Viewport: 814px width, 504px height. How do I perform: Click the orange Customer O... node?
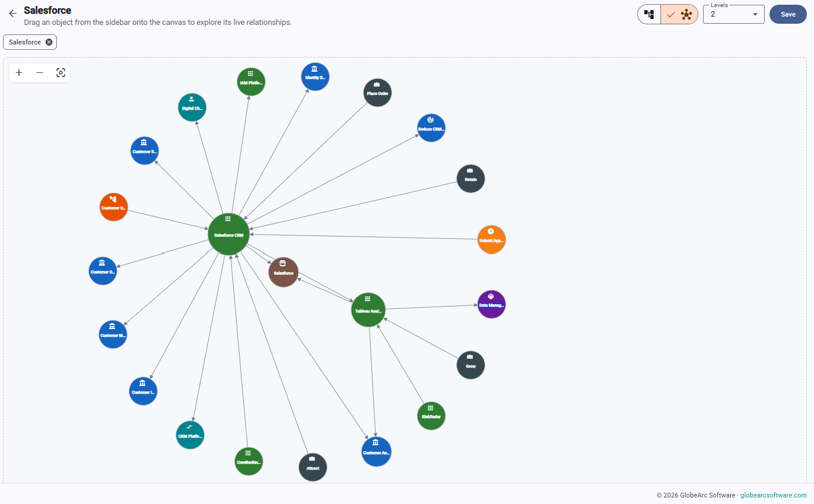(x=113, y=207)
